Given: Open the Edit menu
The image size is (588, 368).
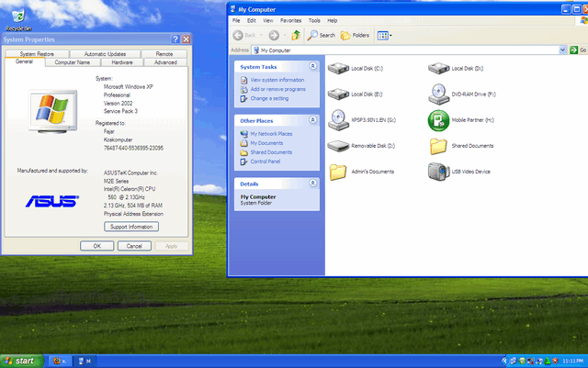Looking at the screenshot, I should click(251, 20).
